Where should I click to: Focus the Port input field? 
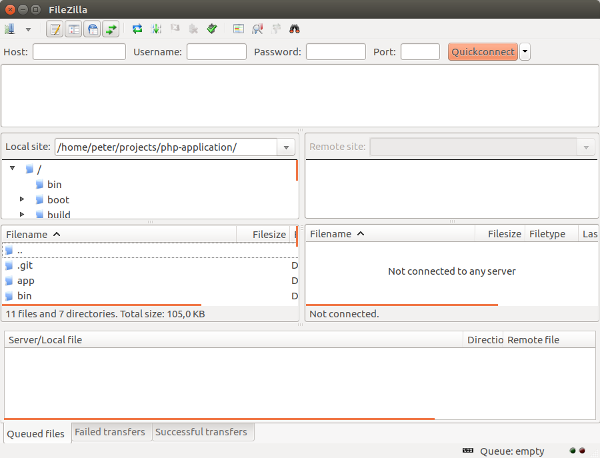420,52
